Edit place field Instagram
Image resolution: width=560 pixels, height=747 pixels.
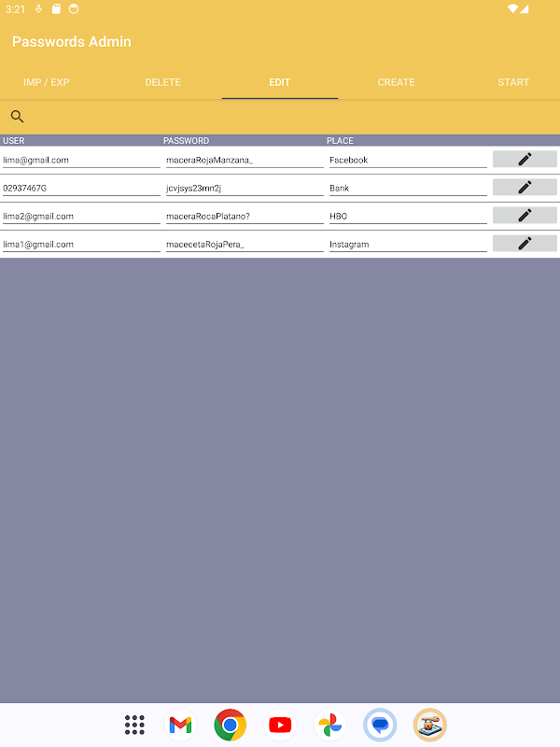(x=408, y=245)
